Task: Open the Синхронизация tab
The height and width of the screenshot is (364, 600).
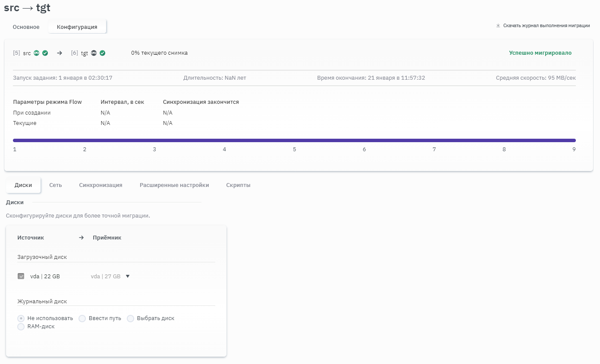Action: (101, 185)
